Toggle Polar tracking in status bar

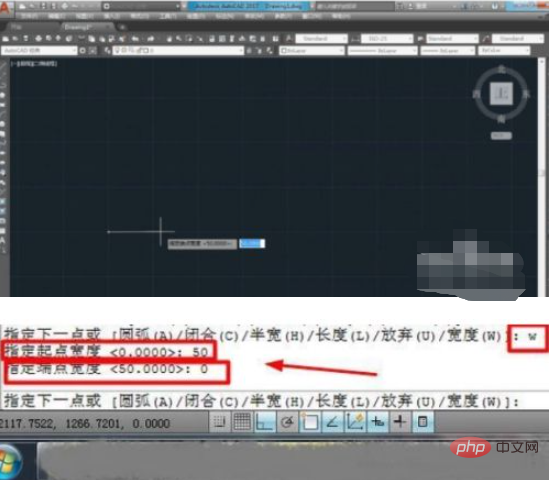287,422
